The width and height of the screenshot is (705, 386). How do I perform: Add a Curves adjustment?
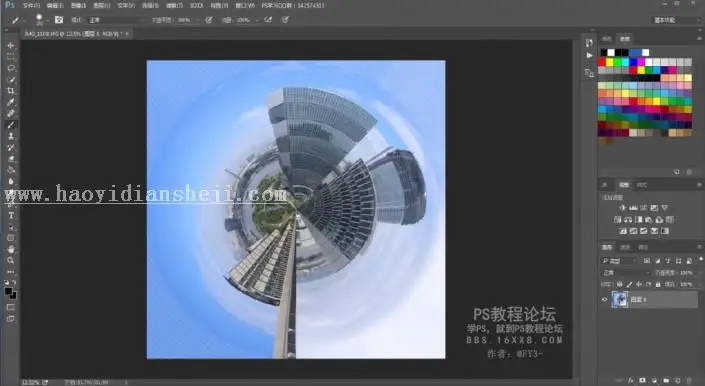click(x=643, y=208)
